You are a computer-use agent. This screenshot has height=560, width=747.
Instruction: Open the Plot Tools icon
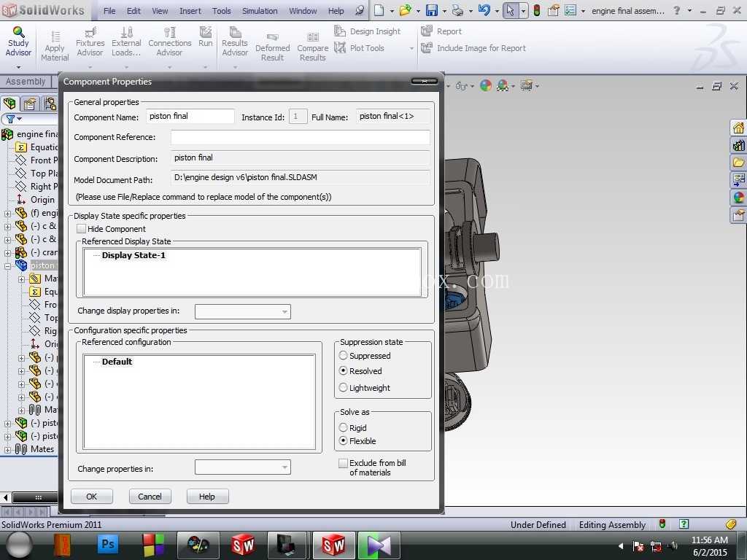click(340, 47)
